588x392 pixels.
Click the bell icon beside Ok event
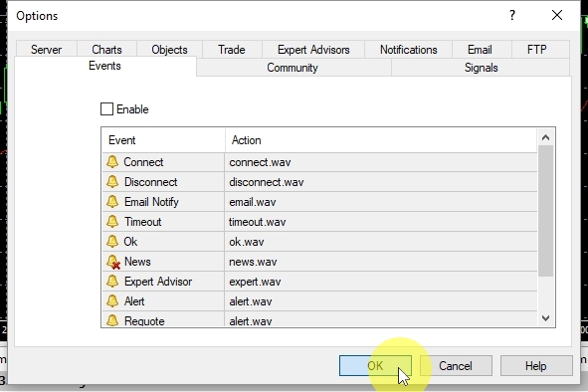click(112, 242)
